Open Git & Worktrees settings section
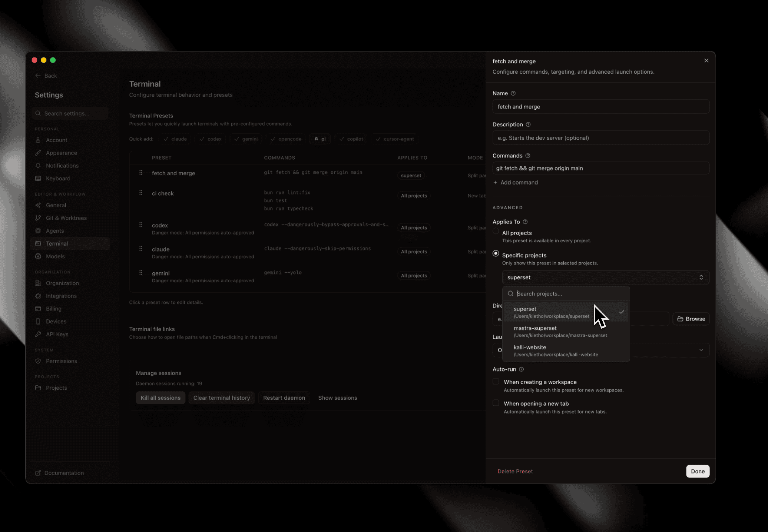Viewport: 768px width, 532px height. [66, 218]
